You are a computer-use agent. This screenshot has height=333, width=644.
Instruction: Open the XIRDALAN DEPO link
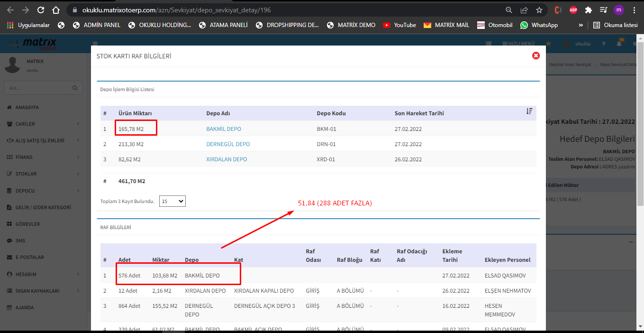coord(227,159)
